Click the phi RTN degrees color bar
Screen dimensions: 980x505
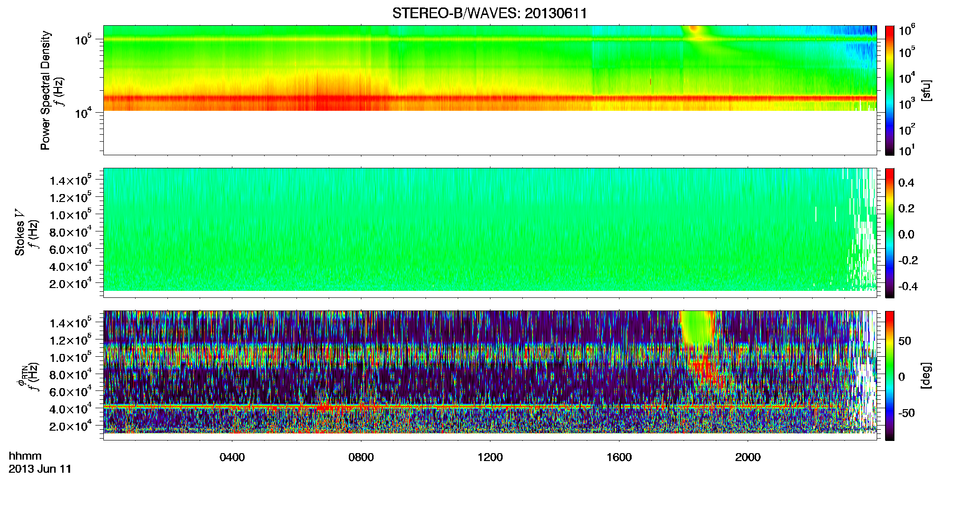(890, 375)
